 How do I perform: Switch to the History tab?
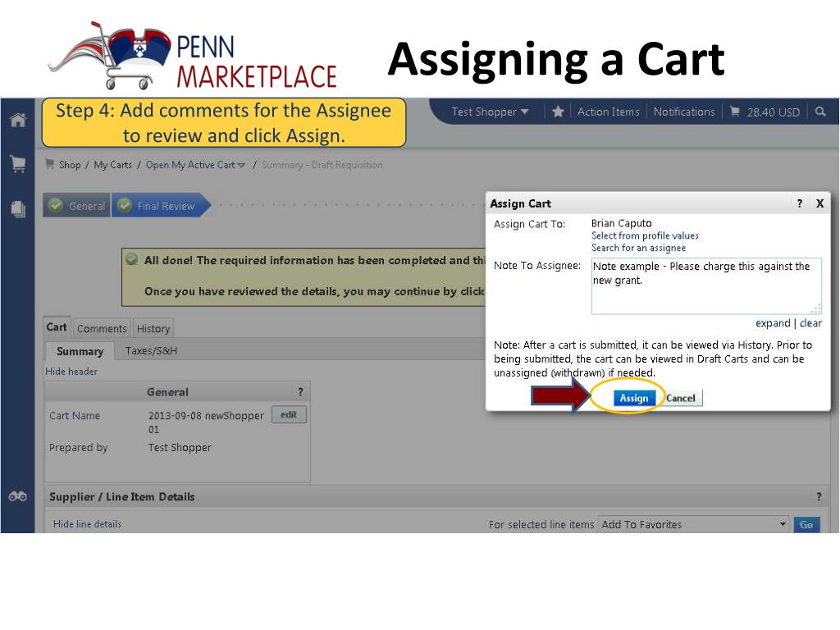(153, 328)
